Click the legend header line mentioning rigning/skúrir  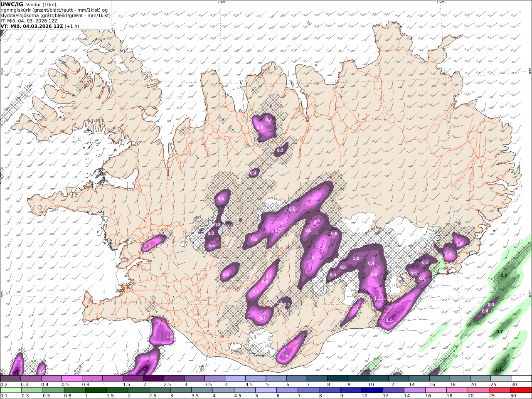tap(54, 10)
